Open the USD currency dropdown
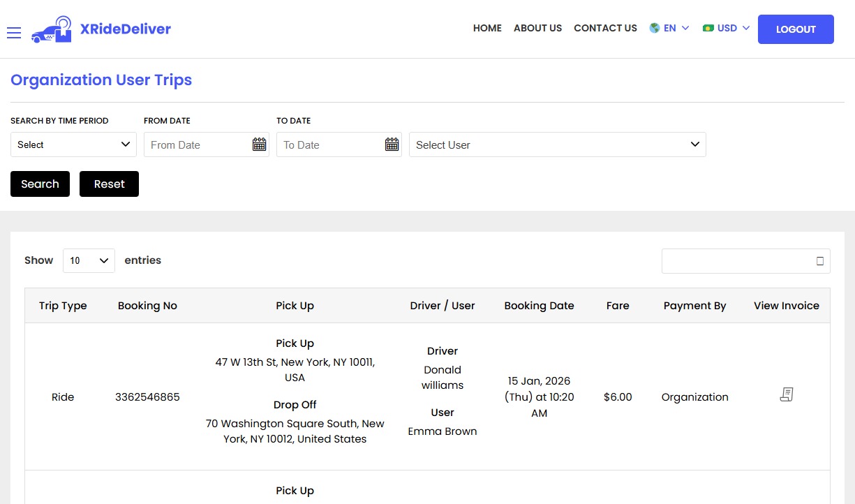Viewport: 855px width, 504px height. (726, 28)
